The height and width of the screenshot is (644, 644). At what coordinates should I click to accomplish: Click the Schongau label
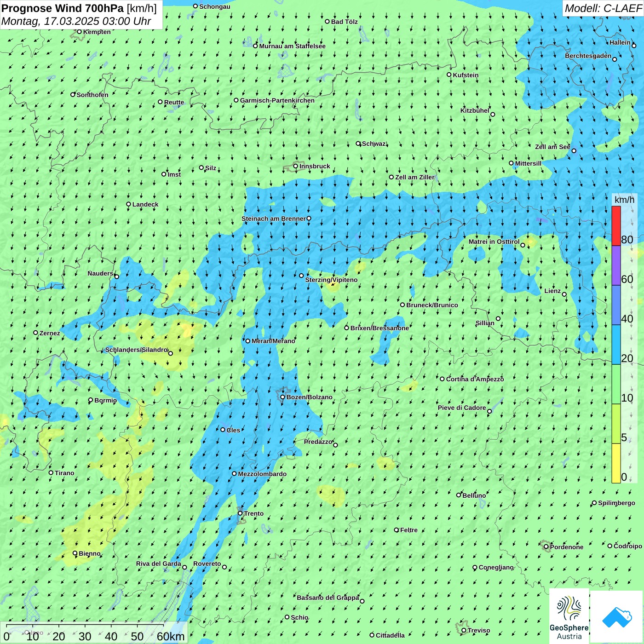pyautogui.click(x=215, y=6)
